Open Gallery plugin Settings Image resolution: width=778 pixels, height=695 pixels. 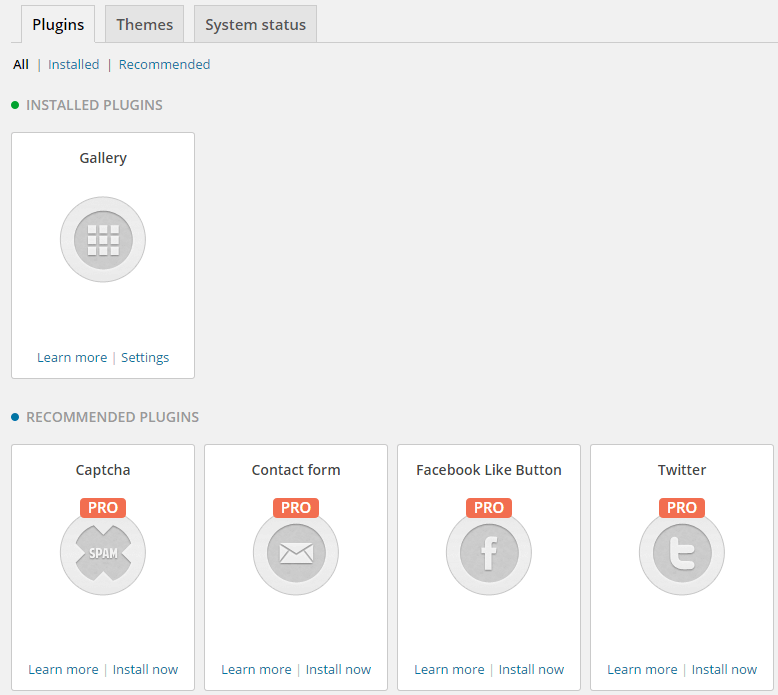point(145,358)
